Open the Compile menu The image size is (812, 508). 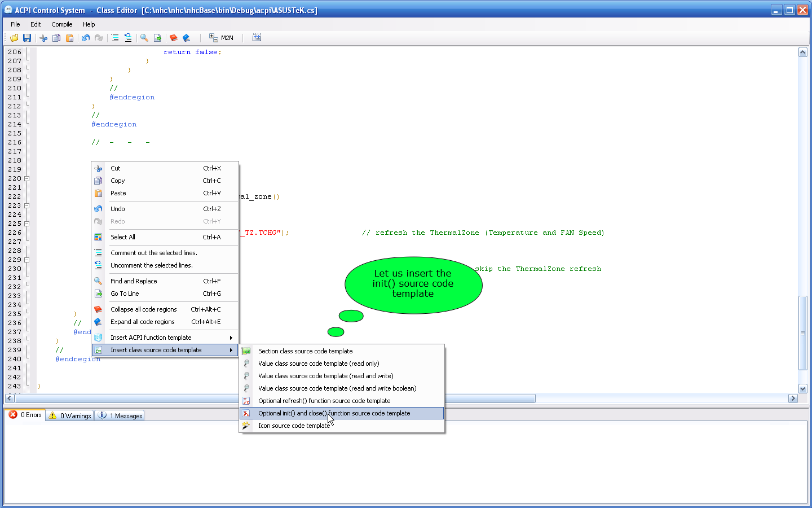coord(61,24)
